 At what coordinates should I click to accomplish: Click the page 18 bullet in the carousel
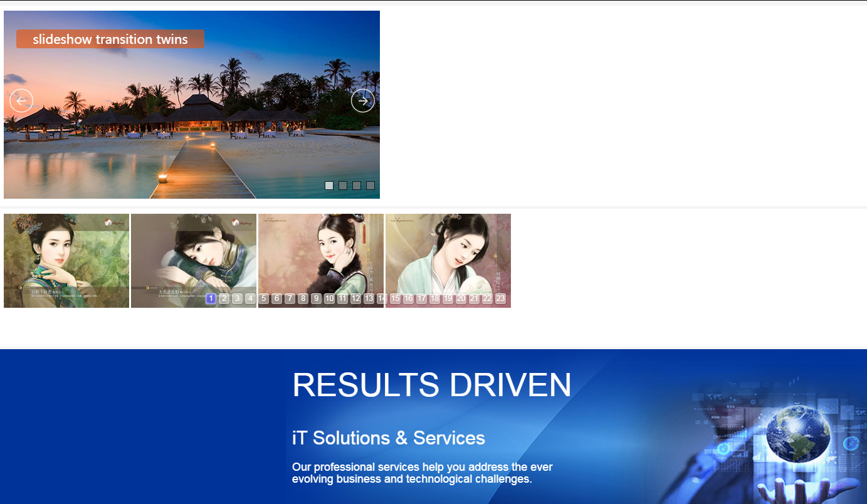[x=435, y=298]
